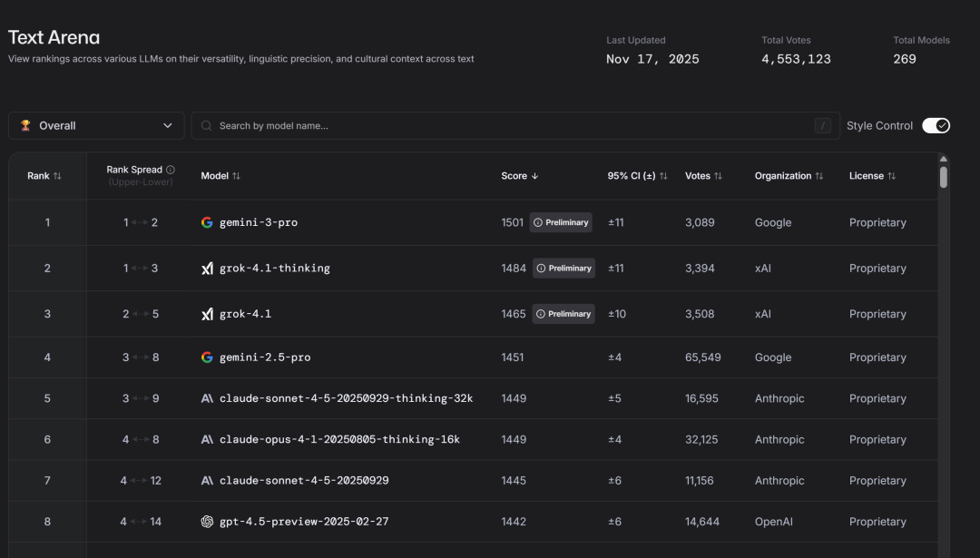Click the Text Arena heading

point(54,37)
